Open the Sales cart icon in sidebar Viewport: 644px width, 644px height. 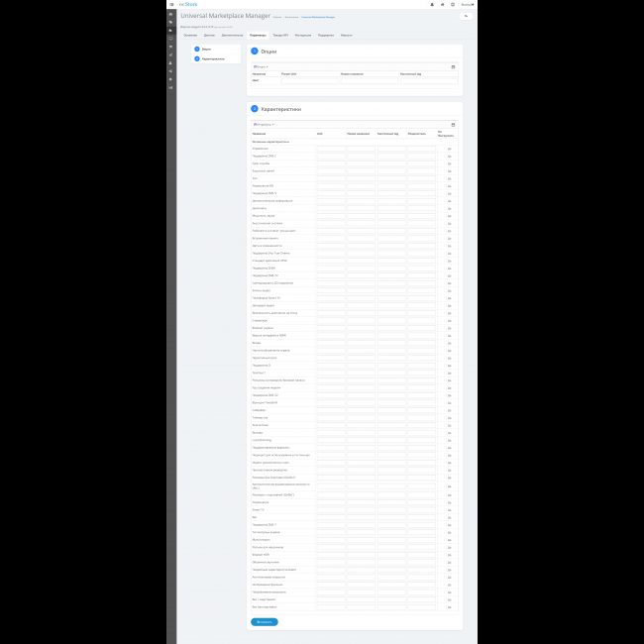(x=170, y=47)
